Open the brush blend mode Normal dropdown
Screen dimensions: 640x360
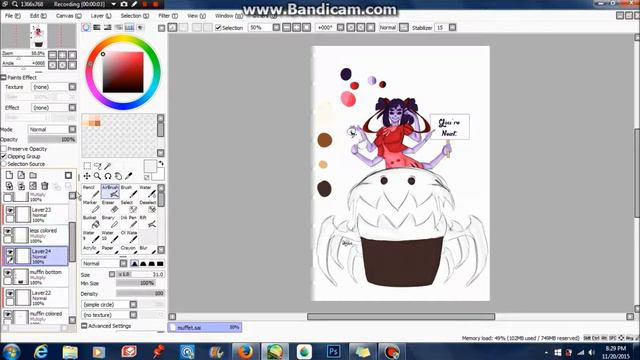(123, 264)
